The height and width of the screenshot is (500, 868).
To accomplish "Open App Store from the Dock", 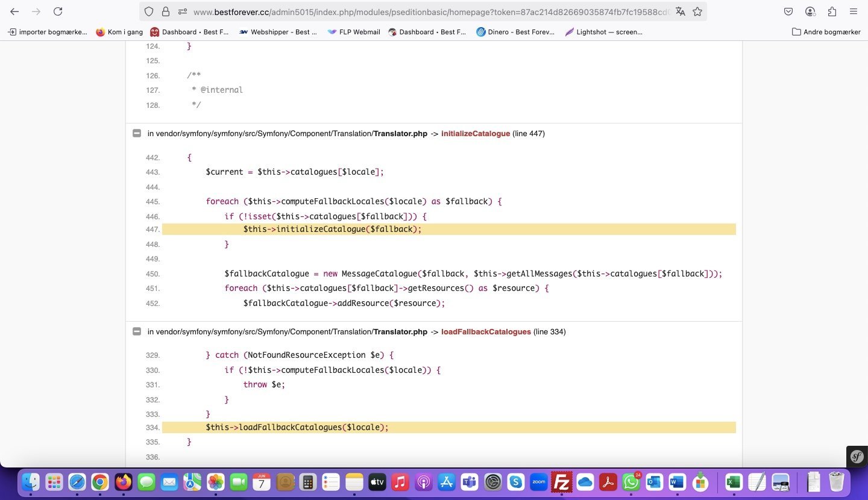I will pos(447,482).
